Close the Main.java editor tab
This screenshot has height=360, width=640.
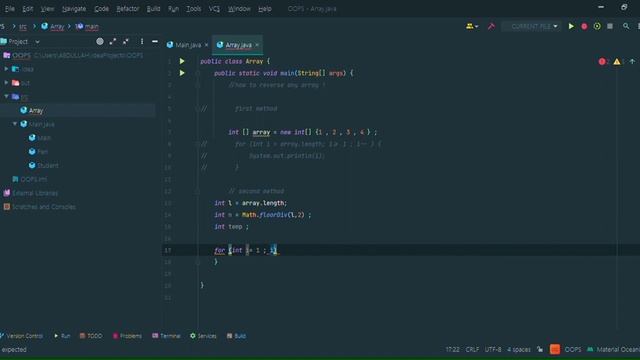[207, 45]
